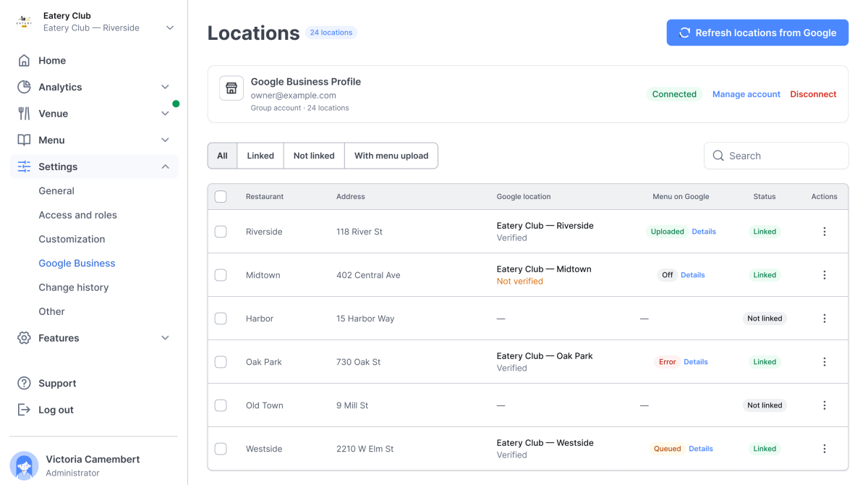The image size is (868, 485).
Task: Click the Eatery Club logo
Action: click(24, 22)
